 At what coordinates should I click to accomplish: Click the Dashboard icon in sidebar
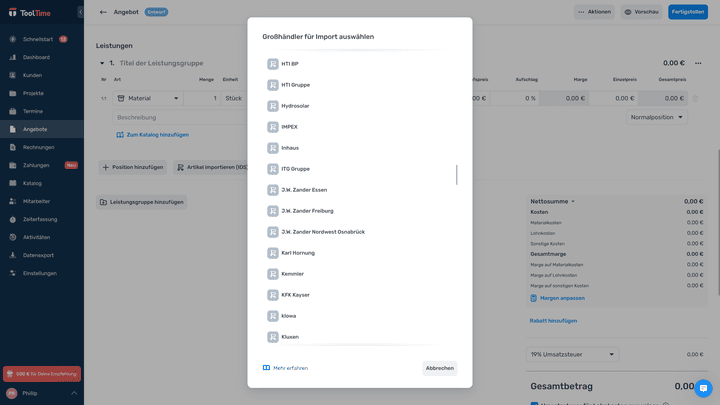click(13, 57)
